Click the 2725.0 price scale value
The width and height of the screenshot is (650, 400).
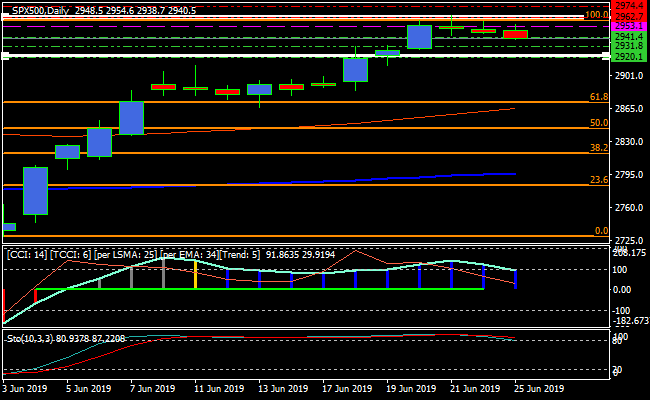tap(629, 240)
